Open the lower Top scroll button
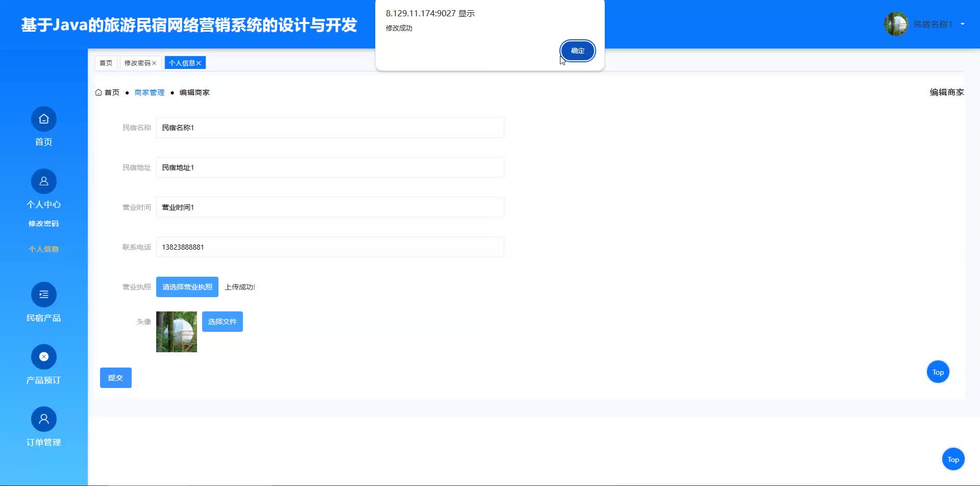This screenshot has height=486, width=980. 952,458
